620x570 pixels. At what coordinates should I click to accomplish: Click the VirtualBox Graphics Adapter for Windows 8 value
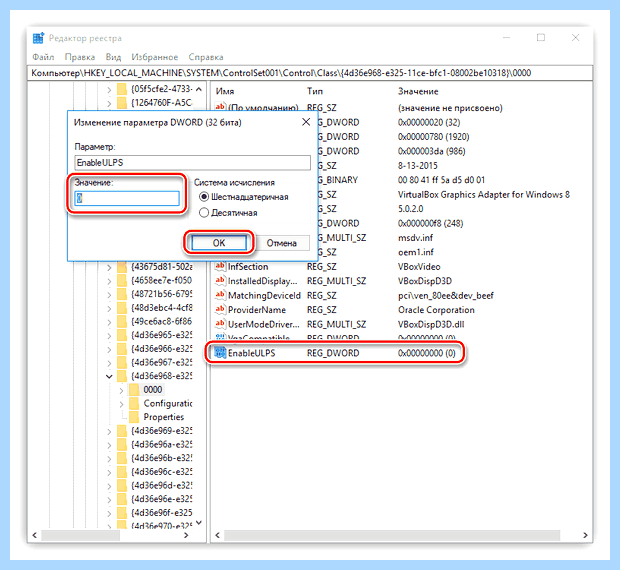click(x=484, y=194)
